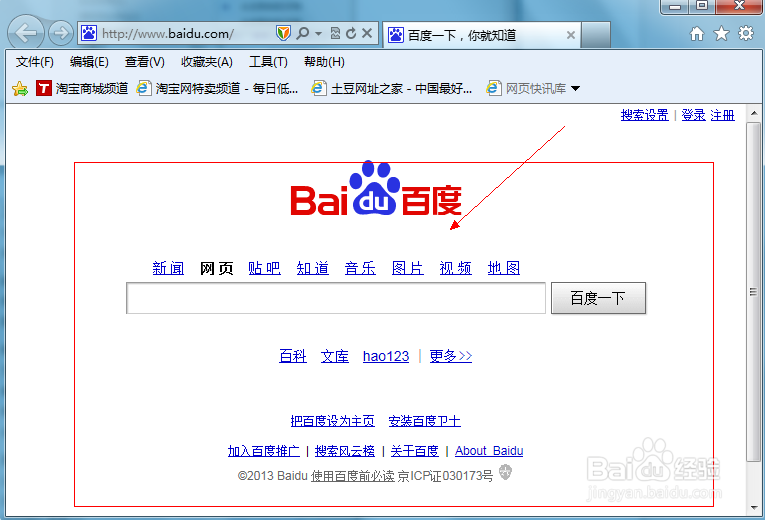This screenshot has height=520, width=765.
Task: Open the hao123 link
Action: point(386,356)
